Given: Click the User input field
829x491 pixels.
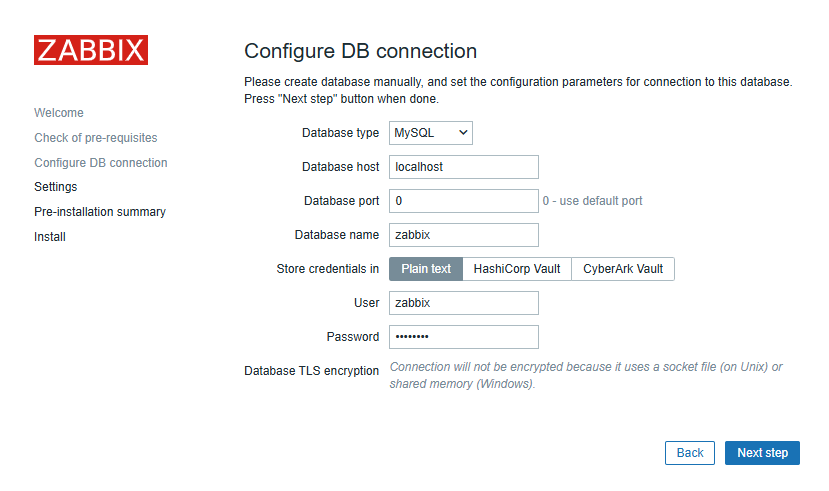Looking at the screenshot, I should pos(464,303).
